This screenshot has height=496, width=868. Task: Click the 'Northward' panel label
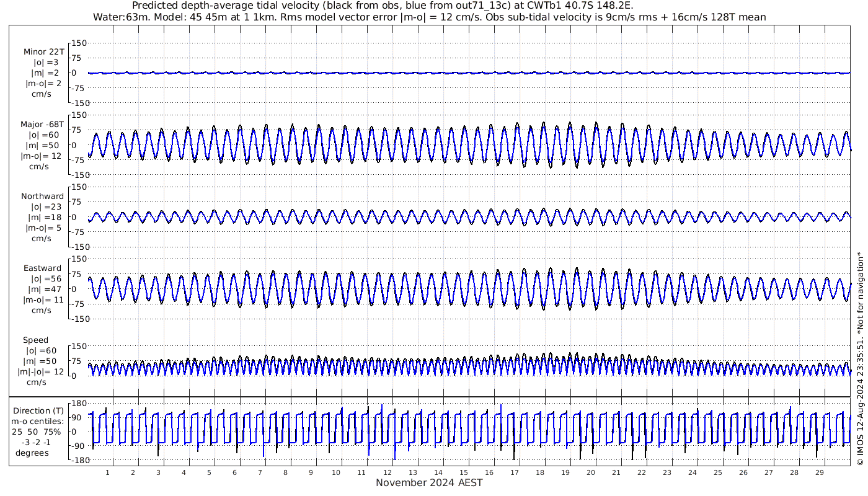pos(42,197)
